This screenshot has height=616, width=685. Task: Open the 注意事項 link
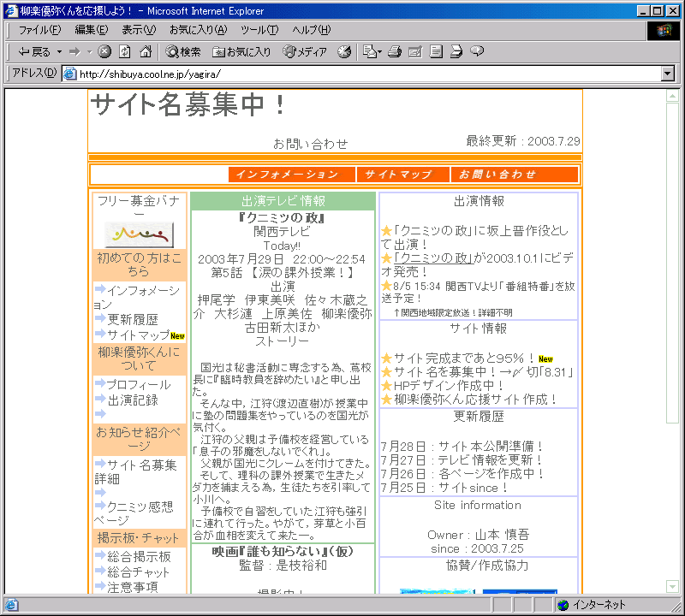coord(133,587)
